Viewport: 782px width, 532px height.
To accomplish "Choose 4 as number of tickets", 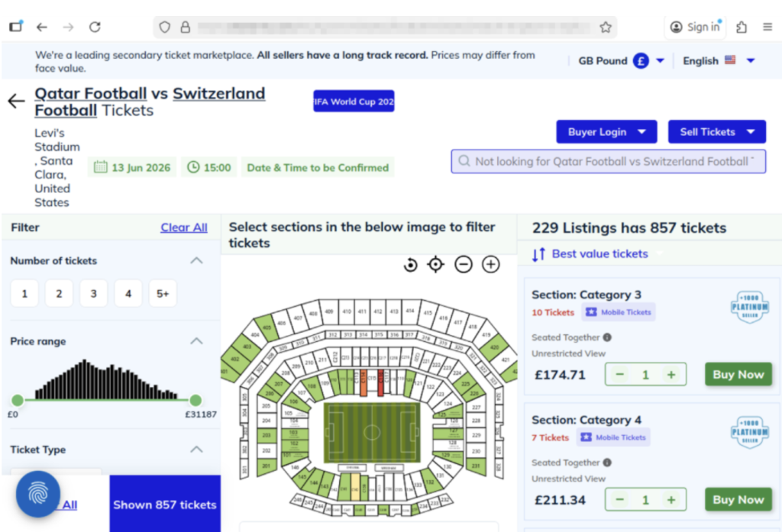I will pyautogui.click(x=128, y=293).
